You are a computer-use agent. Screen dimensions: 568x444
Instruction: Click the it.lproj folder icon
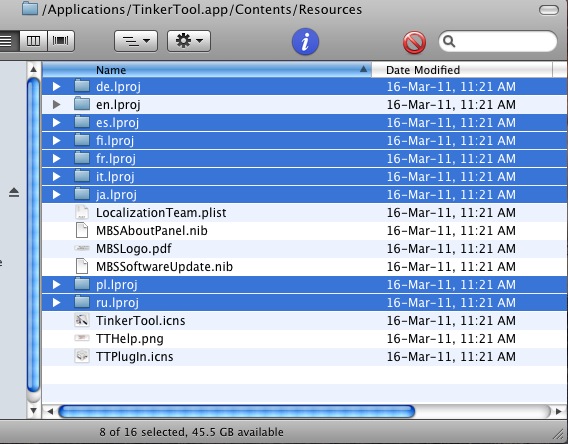tap(82, 176)
